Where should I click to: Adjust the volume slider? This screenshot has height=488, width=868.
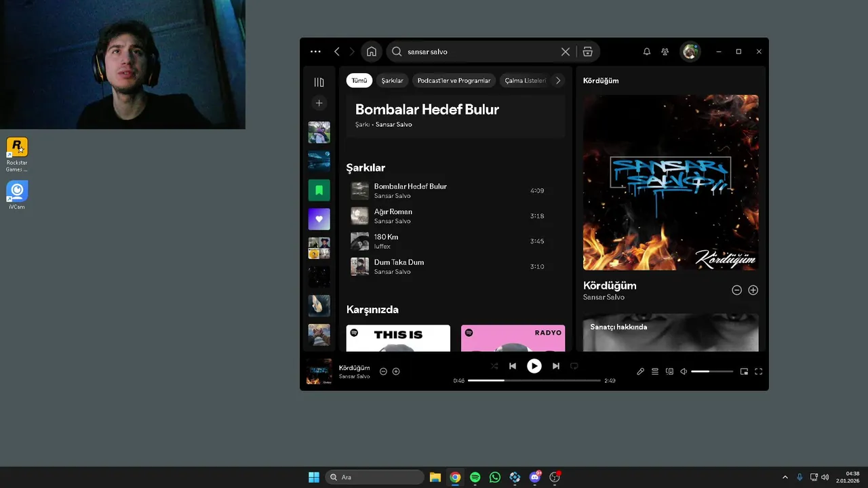(x=712, y=371)
